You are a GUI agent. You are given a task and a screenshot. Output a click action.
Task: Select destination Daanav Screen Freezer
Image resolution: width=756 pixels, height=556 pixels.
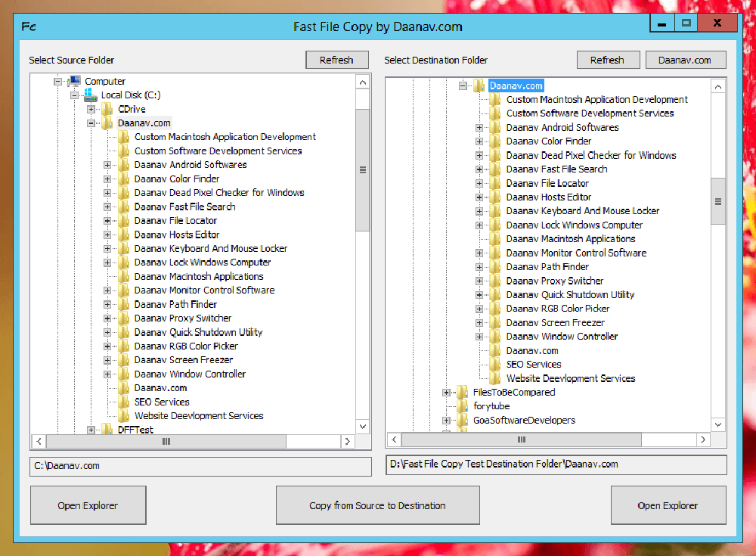tap(555, 322)
